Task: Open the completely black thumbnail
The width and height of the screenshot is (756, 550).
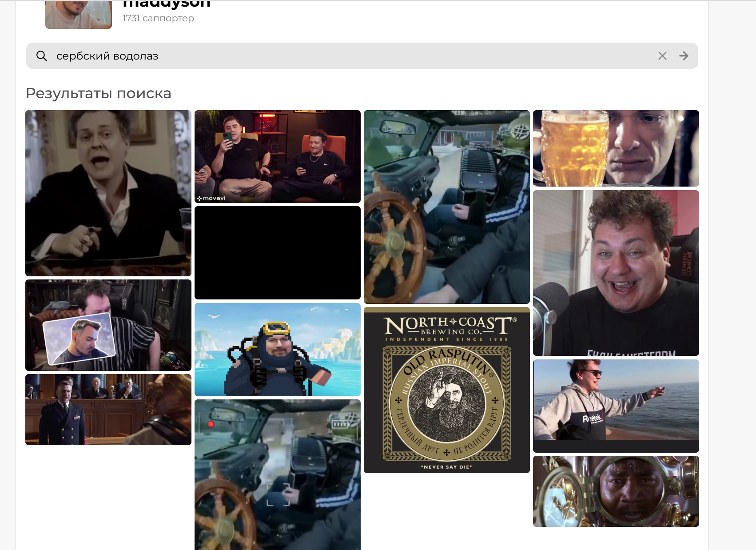Action: point(278,253)
